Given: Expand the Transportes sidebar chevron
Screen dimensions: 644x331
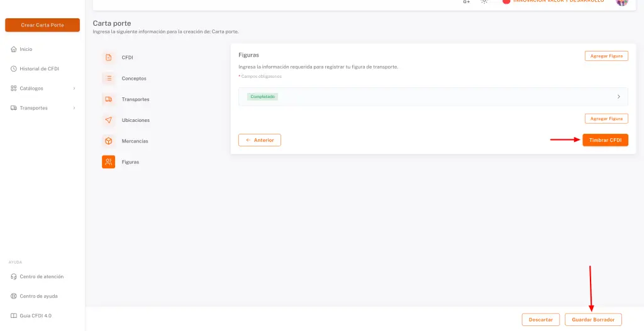Looking at the screenshot, I should [74, 108].
